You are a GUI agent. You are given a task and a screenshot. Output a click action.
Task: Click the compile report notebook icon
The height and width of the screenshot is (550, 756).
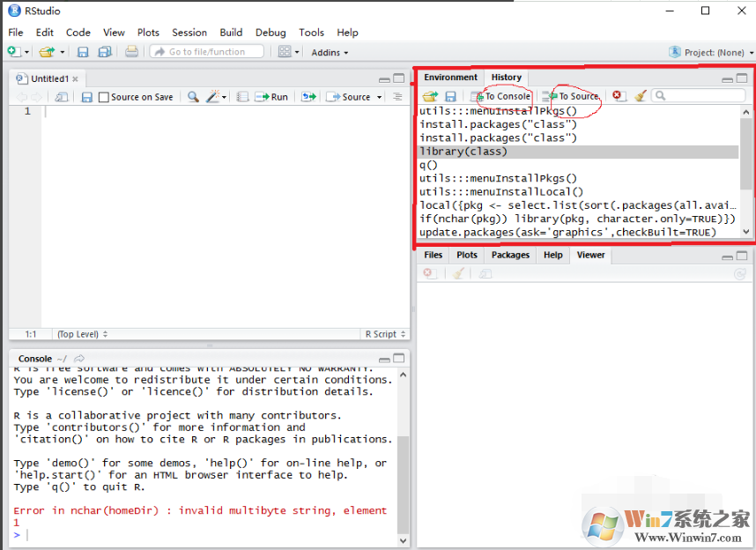point(242,97)
